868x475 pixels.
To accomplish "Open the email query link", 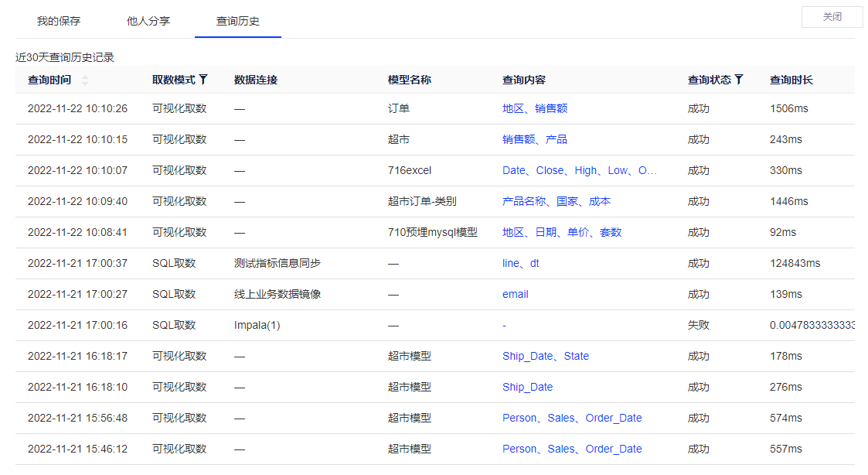I will pyautogui.click(x=516, y=294).
